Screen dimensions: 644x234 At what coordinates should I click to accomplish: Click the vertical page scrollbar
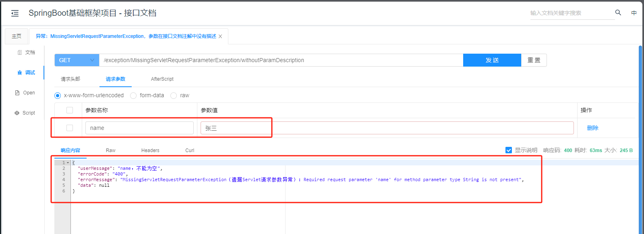(640, 139)
